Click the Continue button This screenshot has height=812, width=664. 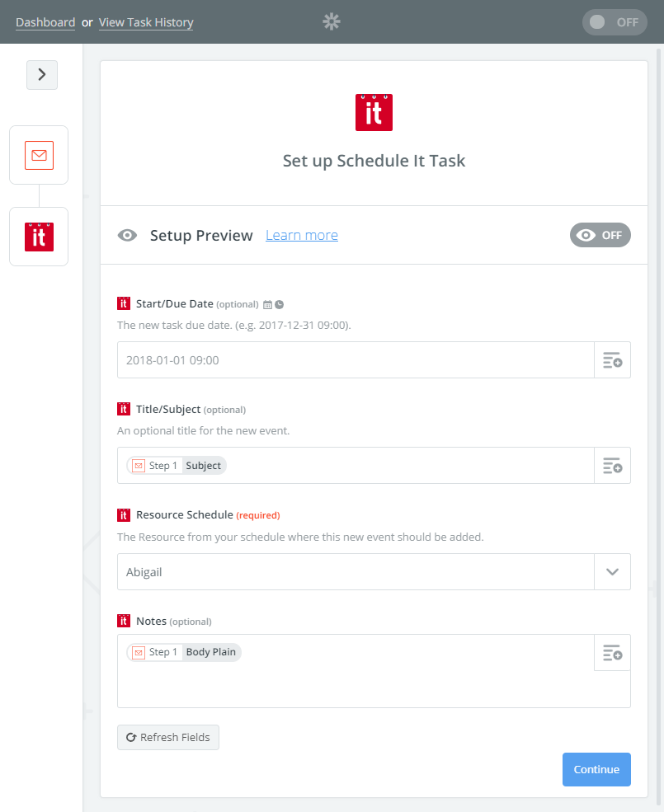click(x=596, y=769)
